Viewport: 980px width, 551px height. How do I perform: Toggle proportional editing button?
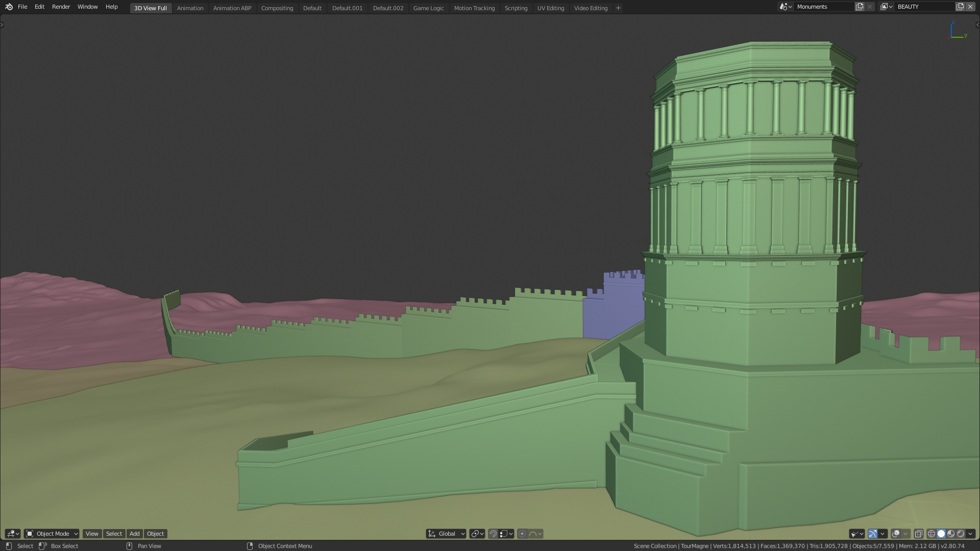click(522, 534)
